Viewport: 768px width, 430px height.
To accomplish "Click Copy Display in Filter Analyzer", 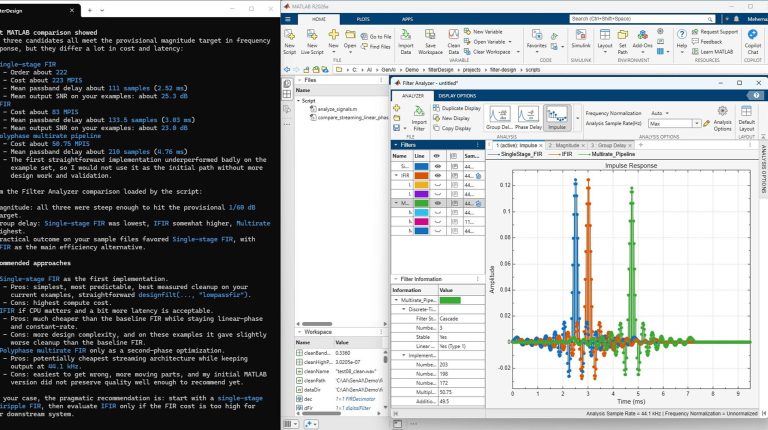I will click(452, 128).
